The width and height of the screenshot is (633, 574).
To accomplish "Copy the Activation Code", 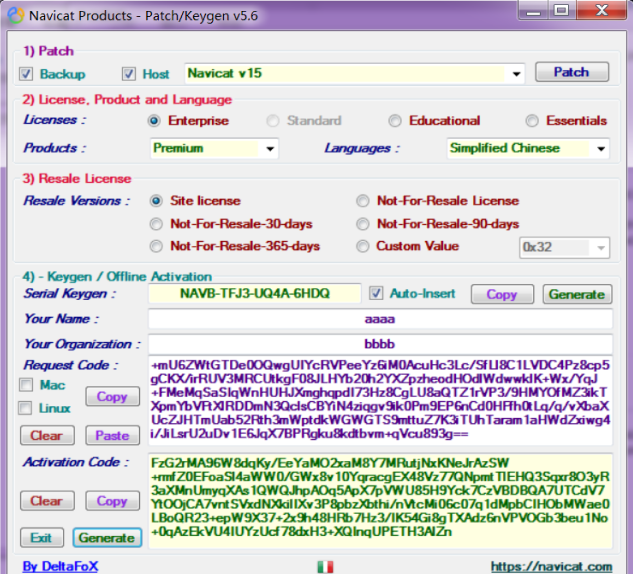I will pos(112,501).
